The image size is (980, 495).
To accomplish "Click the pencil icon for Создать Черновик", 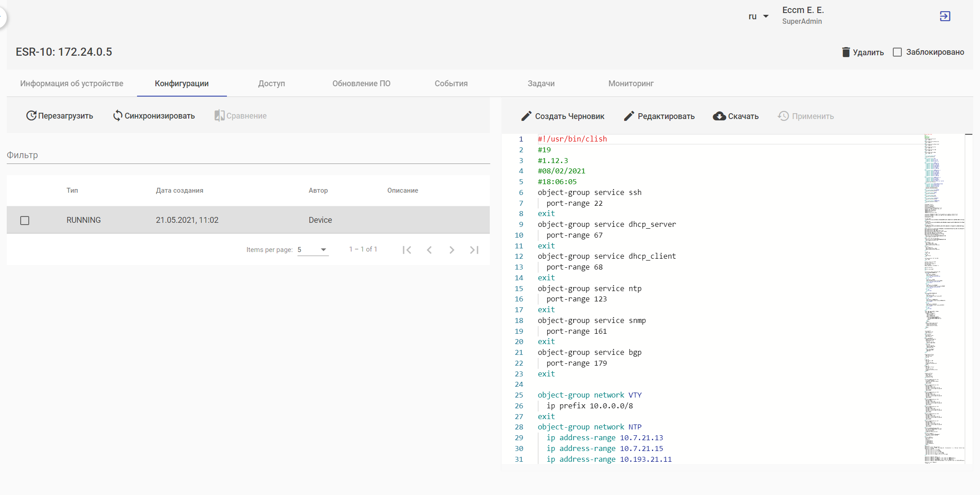I will [526, 116].
